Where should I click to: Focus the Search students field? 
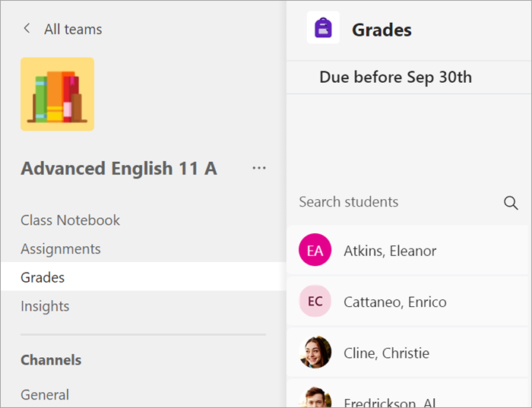[x=395, y=202]
